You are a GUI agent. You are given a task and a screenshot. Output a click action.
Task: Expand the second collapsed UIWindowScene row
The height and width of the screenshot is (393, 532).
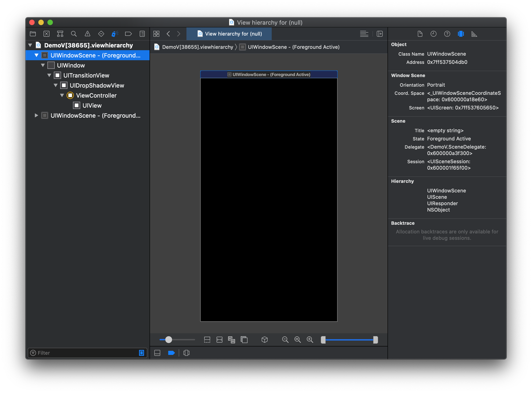point(36,115)
